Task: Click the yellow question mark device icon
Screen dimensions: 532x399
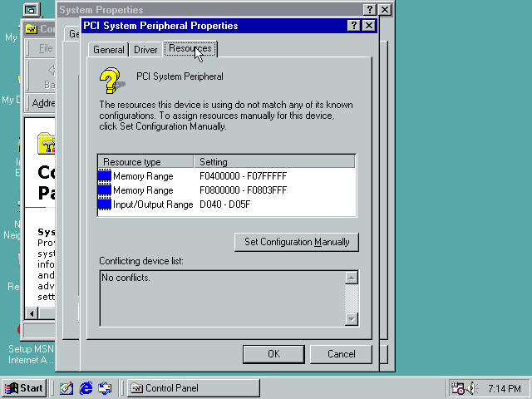Action: [x=112, y=80]
